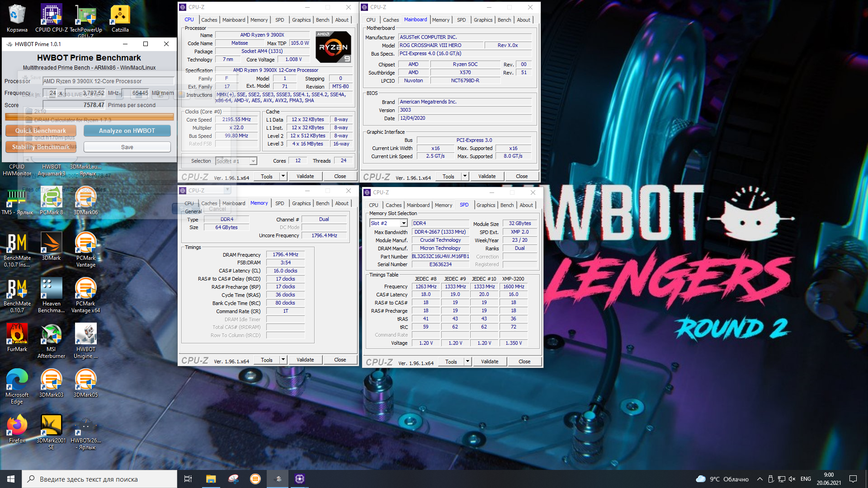Switch to CPU-Z taskbar icon
This screenshot has width=868, height=488.
coord(300,479)
